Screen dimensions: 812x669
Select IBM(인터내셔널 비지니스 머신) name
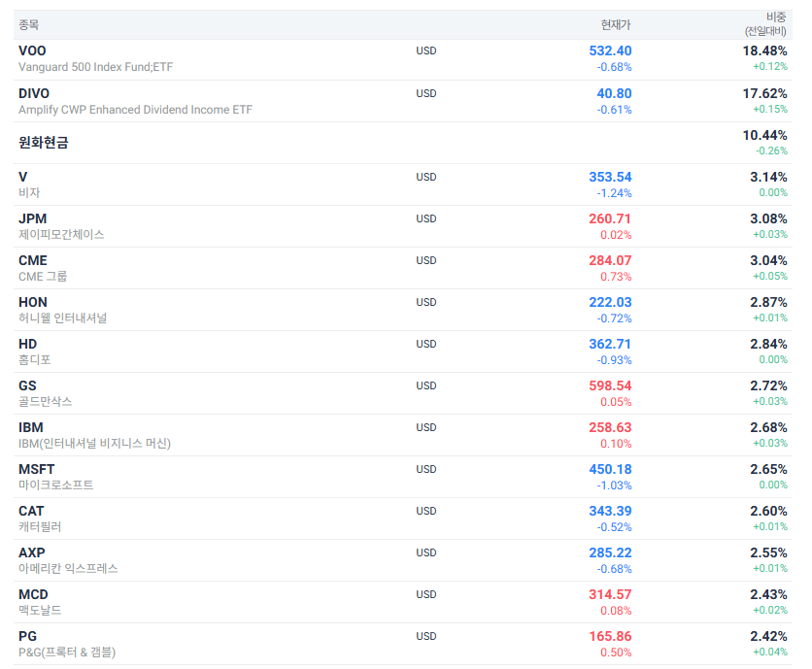point(95,443)
